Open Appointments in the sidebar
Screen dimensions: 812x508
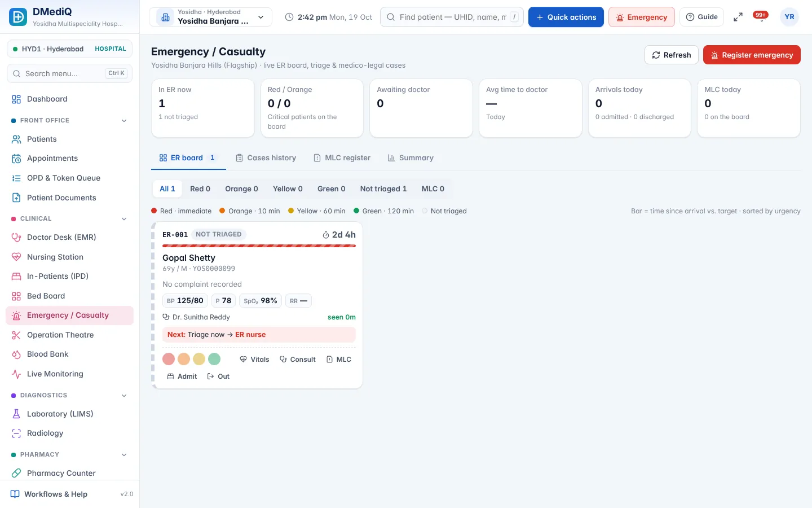pos(69,159)
